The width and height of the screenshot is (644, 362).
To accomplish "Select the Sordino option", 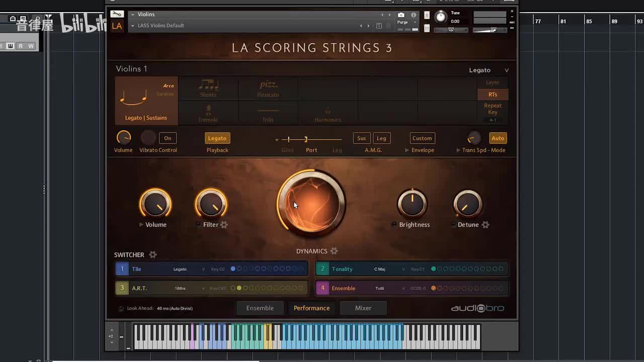I will [165, 94].
